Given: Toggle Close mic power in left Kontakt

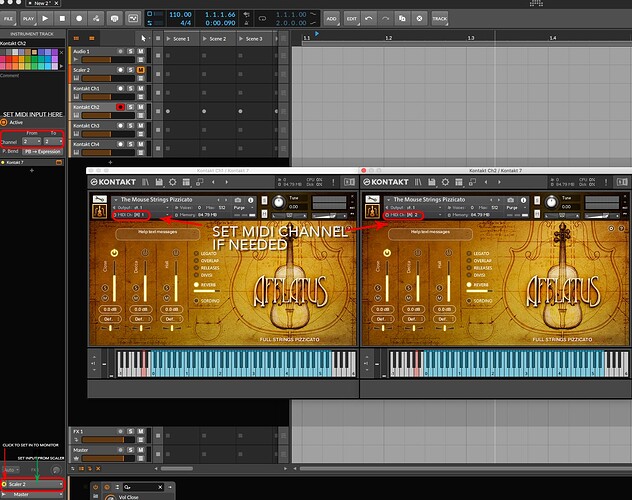Looking at the screenshot, I should coord(114,253).
